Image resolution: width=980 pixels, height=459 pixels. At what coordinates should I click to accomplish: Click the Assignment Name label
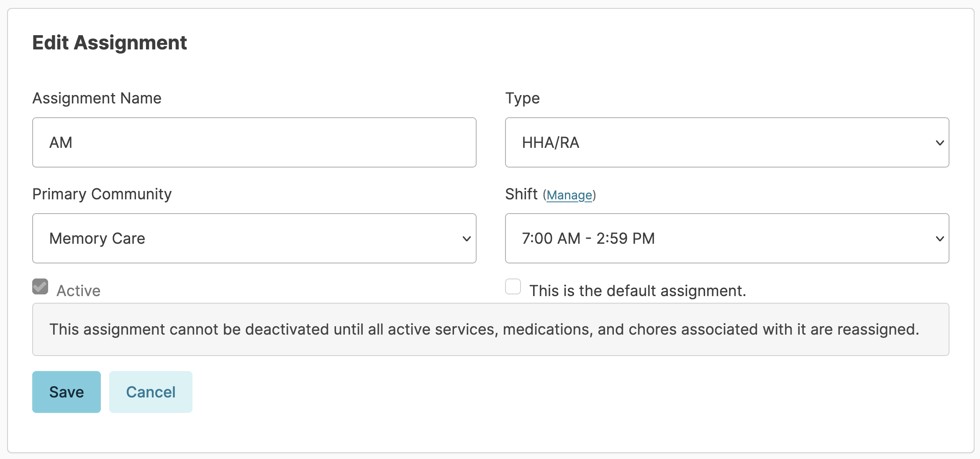coord(97,98)
